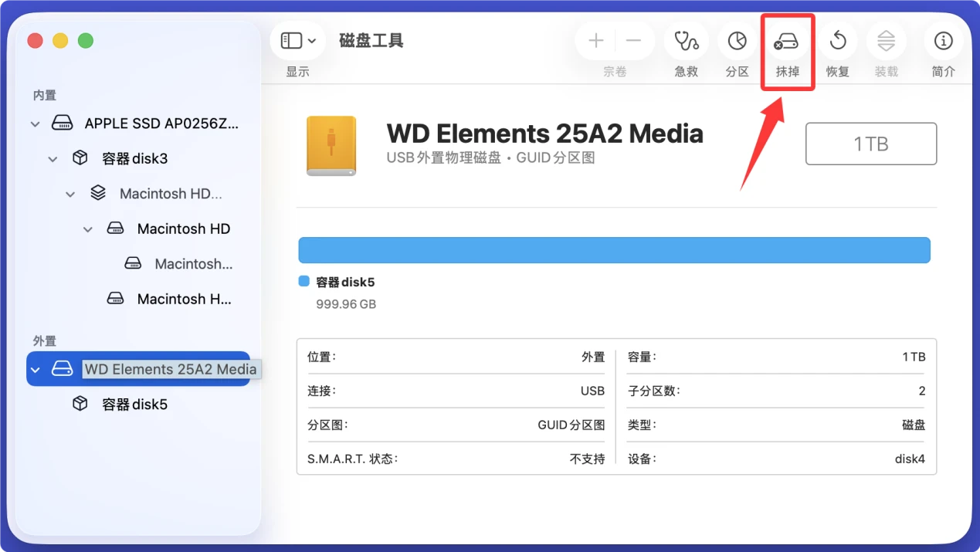Click the blue disk usage bar
The height and width of the screenshot is (552, 980).
pos(614,250)
